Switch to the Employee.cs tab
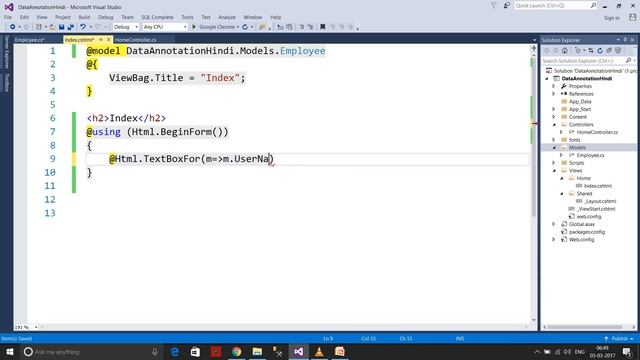This screenshot has width=640, height=360. (29, 40)
